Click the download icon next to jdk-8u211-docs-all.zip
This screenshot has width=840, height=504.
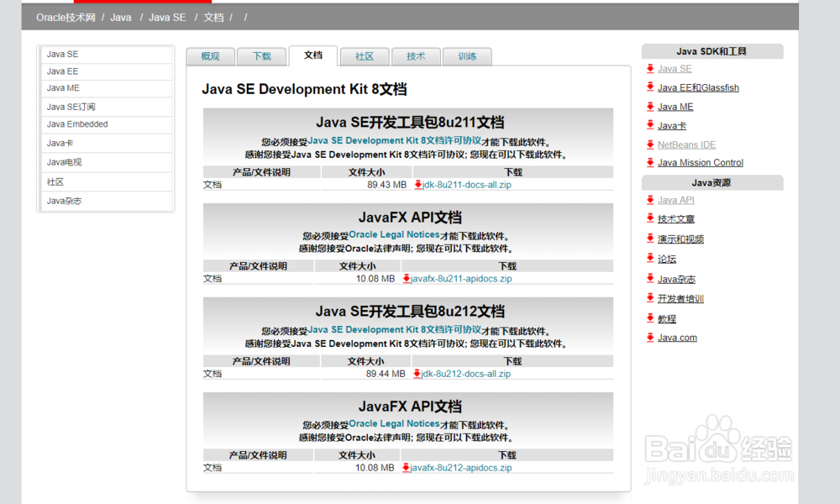(x=417, y=185)
